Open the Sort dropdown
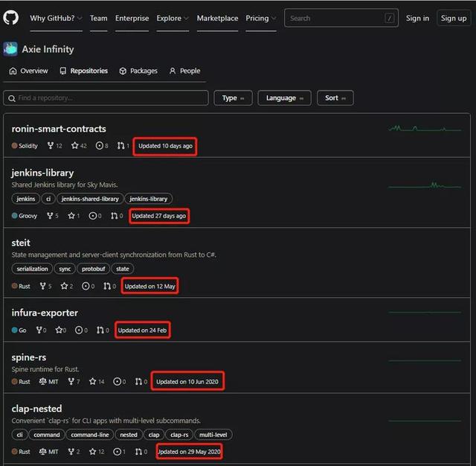The width and height of the screenshot is (476, 466). (x=335, y=98)
